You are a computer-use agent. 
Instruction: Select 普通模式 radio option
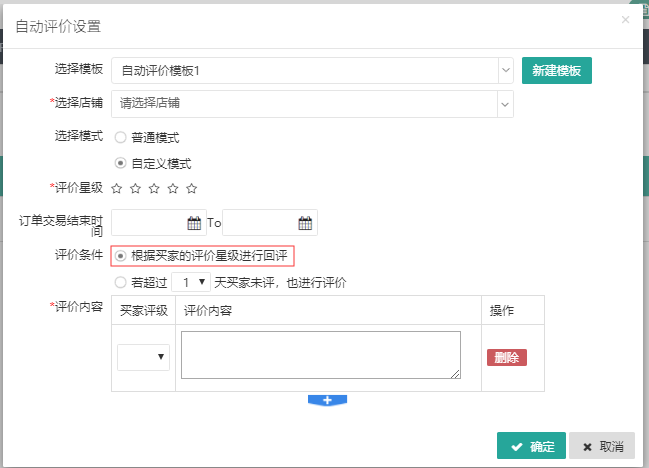pos(121,137)
